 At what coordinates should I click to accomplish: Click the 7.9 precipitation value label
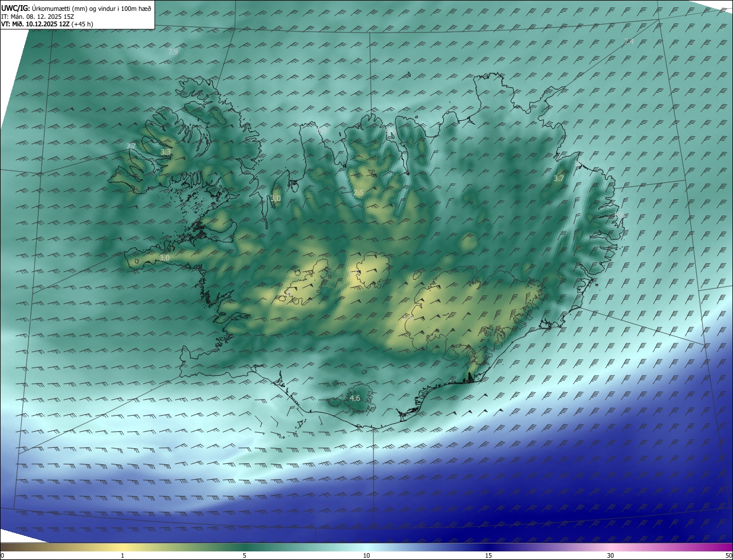click(173, 52)
